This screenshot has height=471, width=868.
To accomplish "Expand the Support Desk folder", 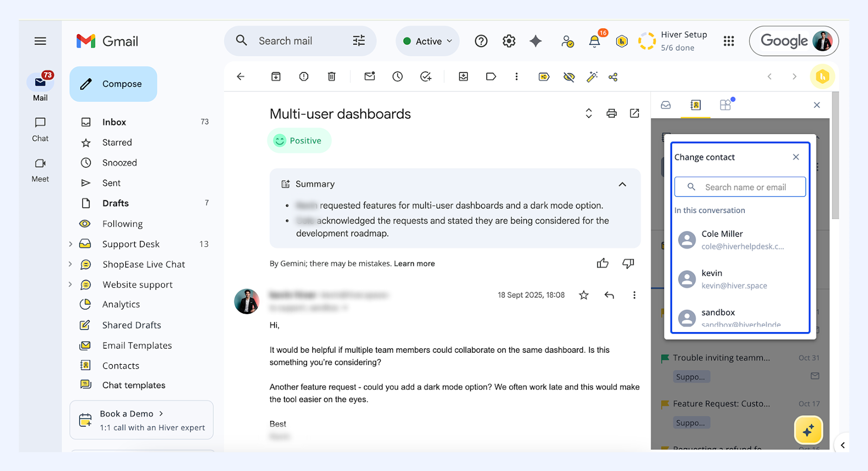I will [x=70, y=244].
